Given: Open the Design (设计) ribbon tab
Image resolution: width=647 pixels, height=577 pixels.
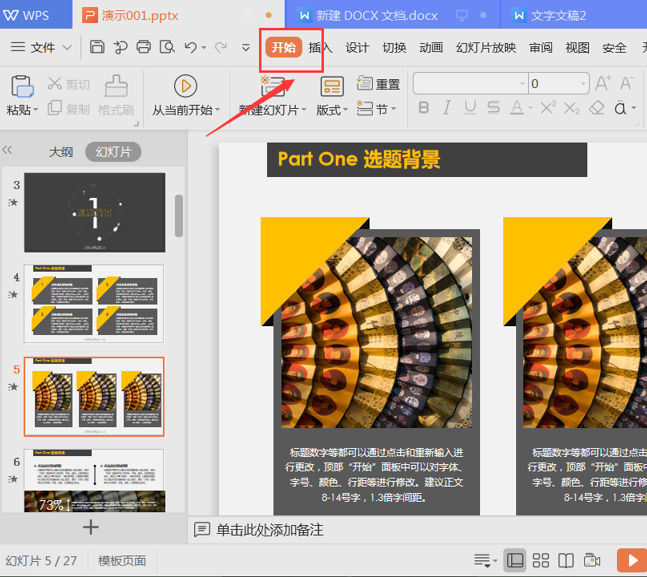Looking at the screenshot, I should (357, 48).
